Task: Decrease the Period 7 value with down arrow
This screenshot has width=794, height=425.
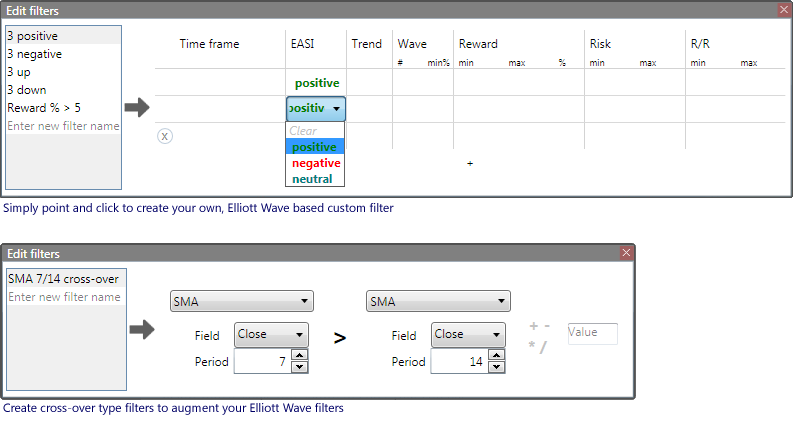Action: [299, 367]
